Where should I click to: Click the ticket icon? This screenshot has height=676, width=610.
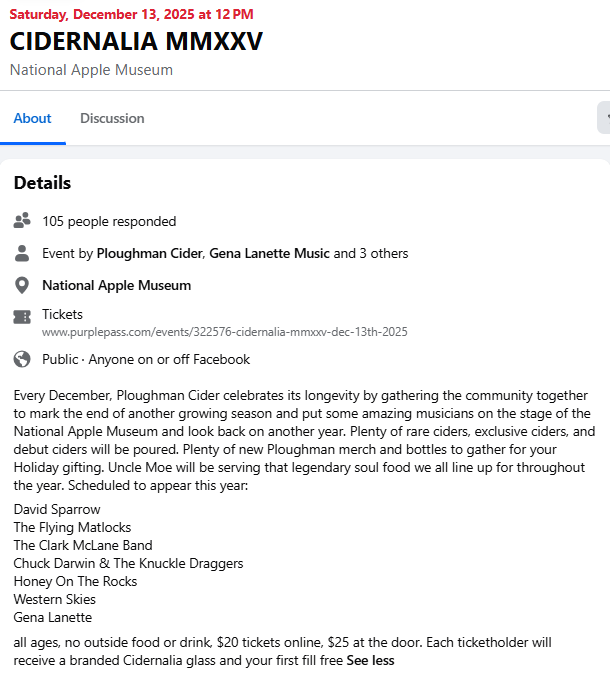[22, 317]
